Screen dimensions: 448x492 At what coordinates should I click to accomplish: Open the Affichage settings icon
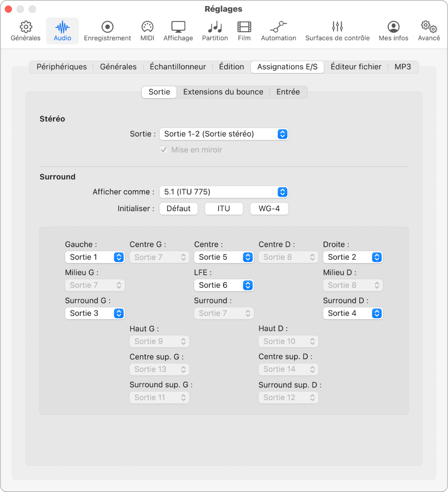point(178,30)
